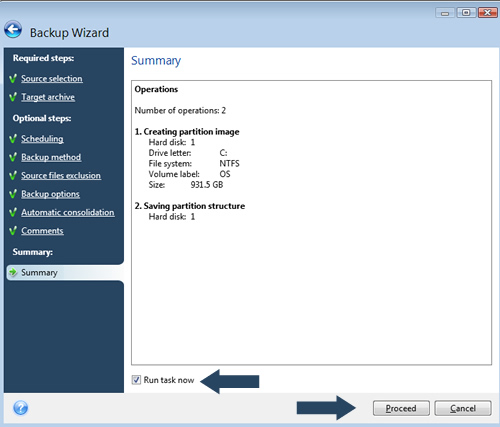Click the checkmark next to Comments
500x427 pixels.
tap(13, 231)
